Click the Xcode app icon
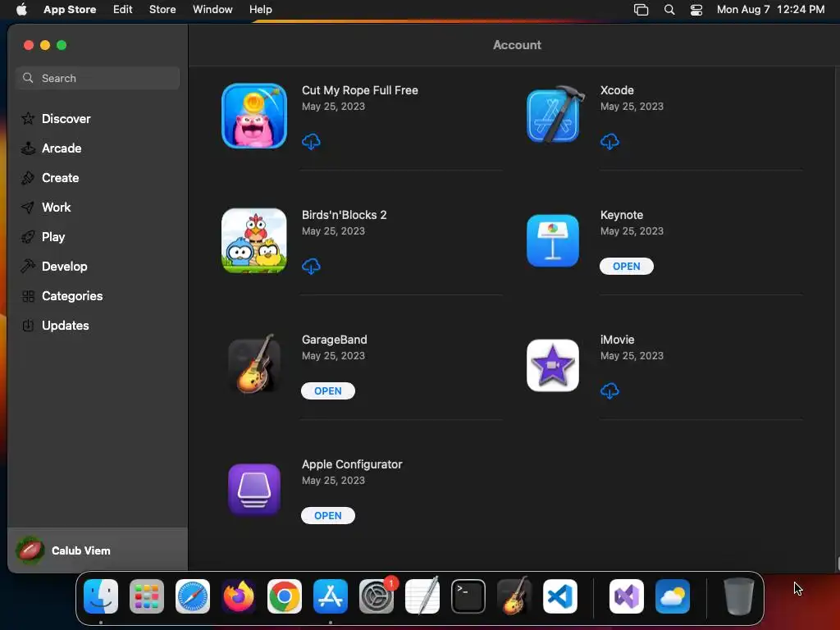The image size is (840, 630). (x=554, y=115)
